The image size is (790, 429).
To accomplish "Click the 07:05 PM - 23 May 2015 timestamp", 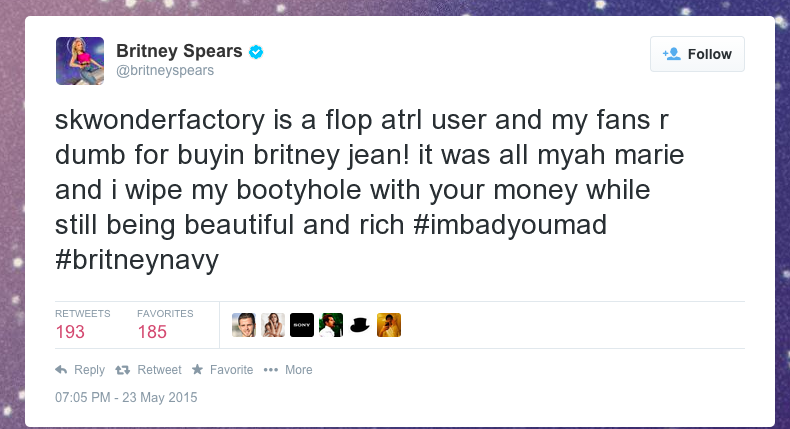I will pyautogui.click(x=126, y=397).
